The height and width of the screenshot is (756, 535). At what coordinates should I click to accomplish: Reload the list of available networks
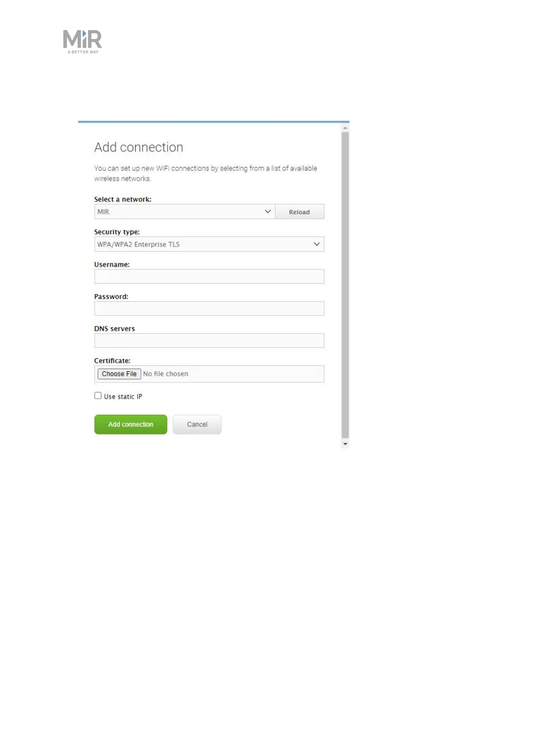(x=300, y=212)
